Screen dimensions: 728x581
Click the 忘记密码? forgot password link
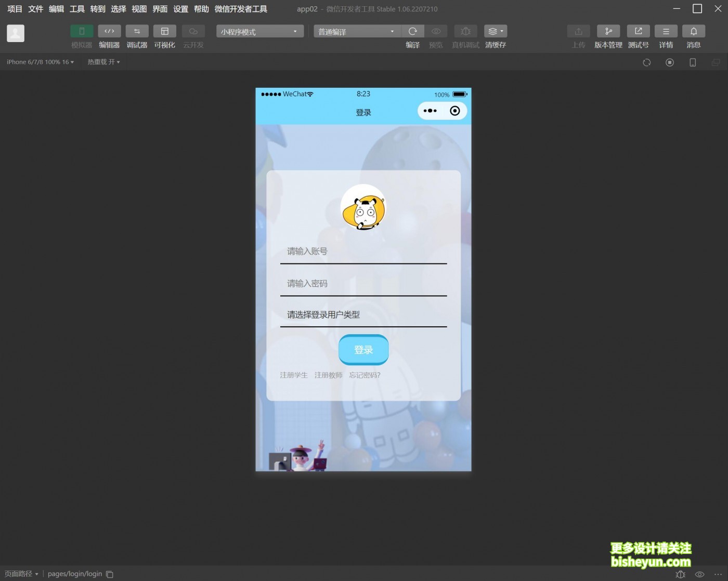click(365, 375)
